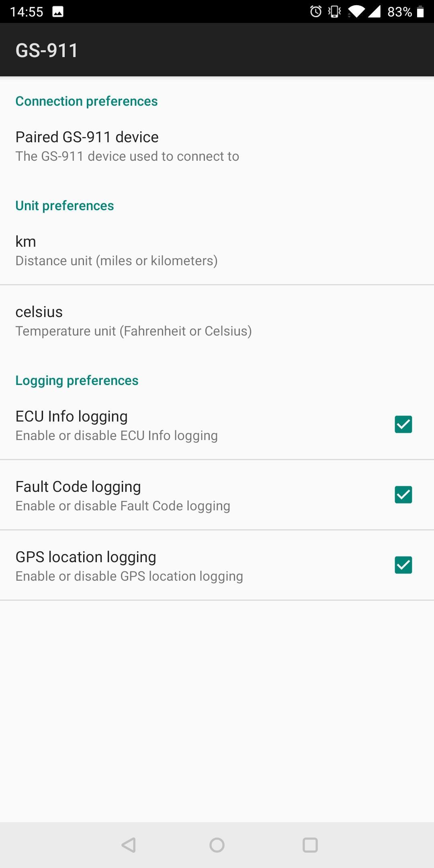Viewport: 434px width, 868px height.
Task: Tap the Logging preferences section header
Action: [x=77, y=381]
